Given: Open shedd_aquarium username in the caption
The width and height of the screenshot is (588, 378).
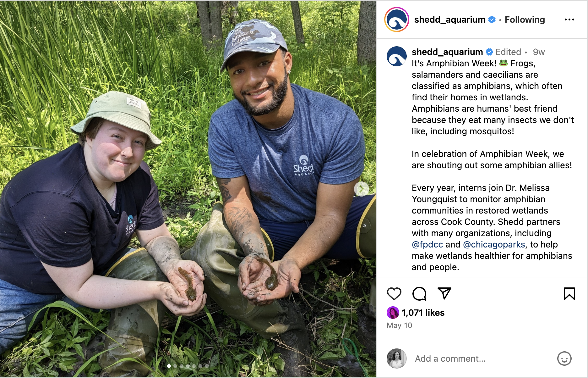Looking at the screenshot, I should pyautogui.click(x=447, y=52).
